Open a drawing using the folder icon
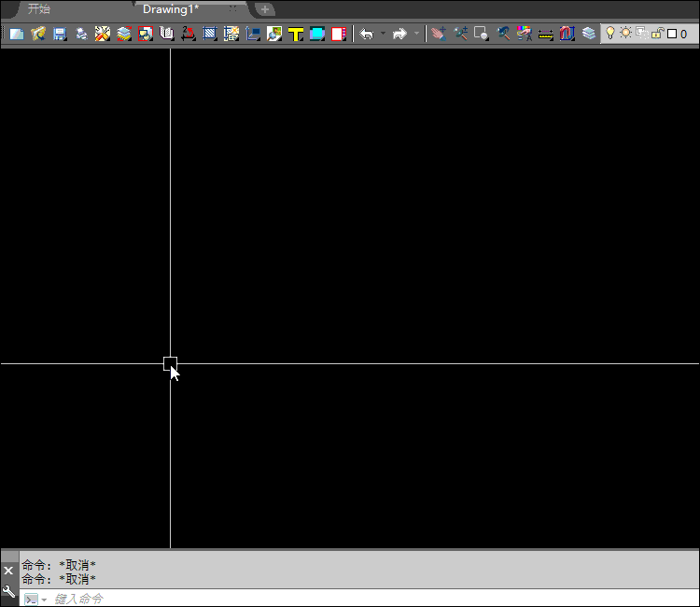 coord(38,34)
